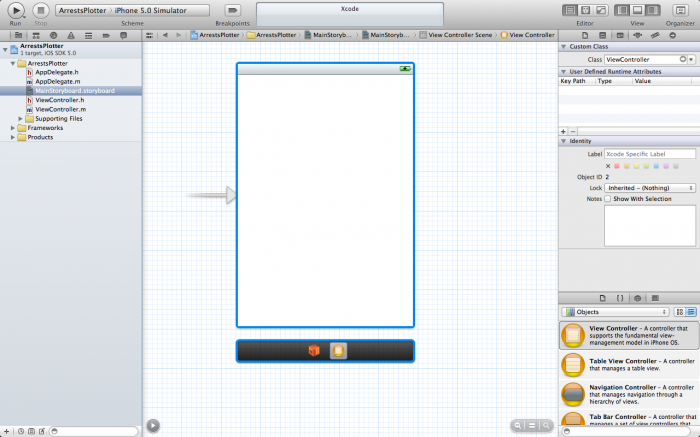
Task: Pick the red label color swatch
Action: 617,166
